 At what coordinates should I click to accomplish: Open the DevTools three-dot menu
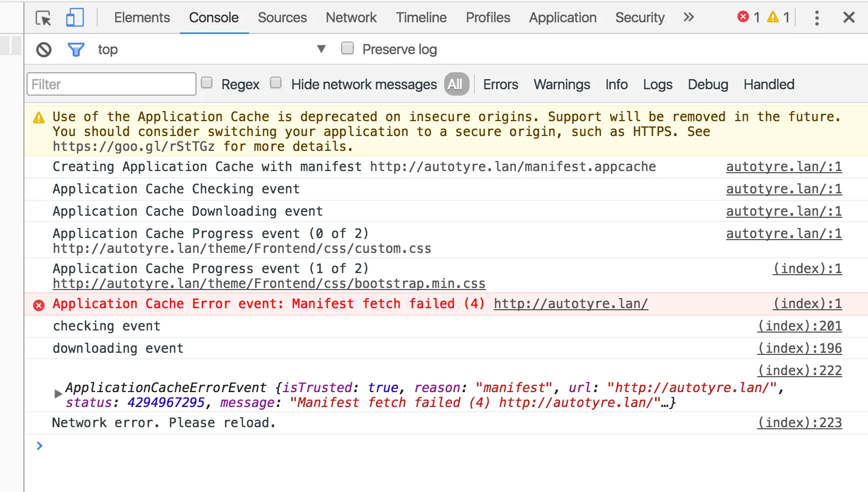tap(816, 18)
